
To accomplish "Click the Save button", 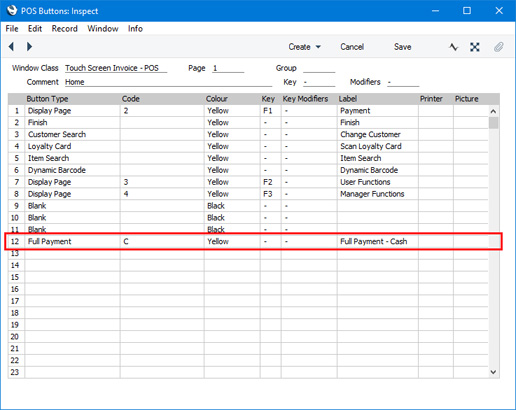I will pyautogui.click(x=402, y=47).
